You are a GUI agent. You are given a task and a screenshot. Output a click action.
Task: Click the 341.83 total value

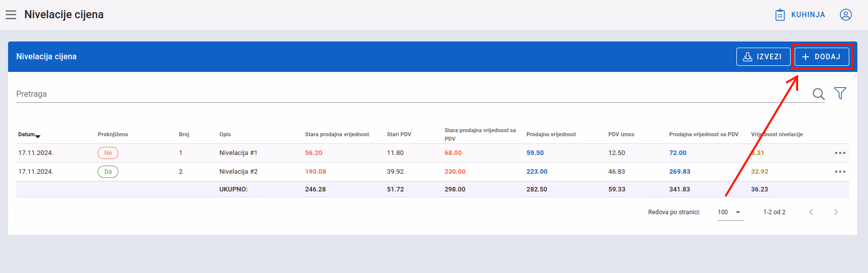click(680, 189)
